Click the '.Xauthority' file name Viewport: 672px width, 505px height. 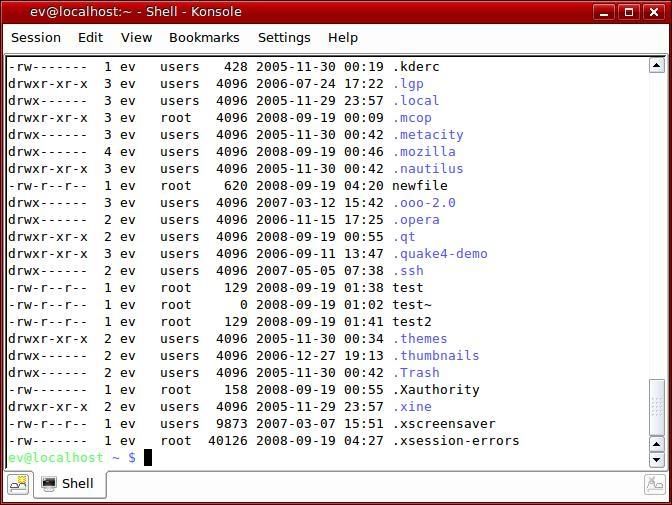click(436, 390)
